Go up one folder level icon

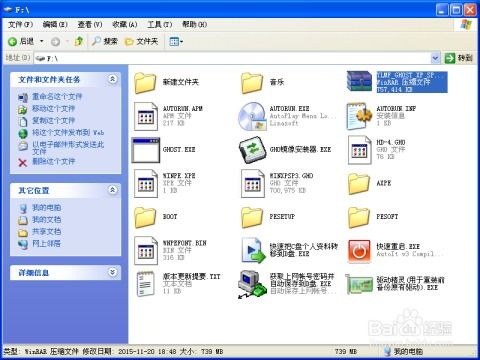79,41
